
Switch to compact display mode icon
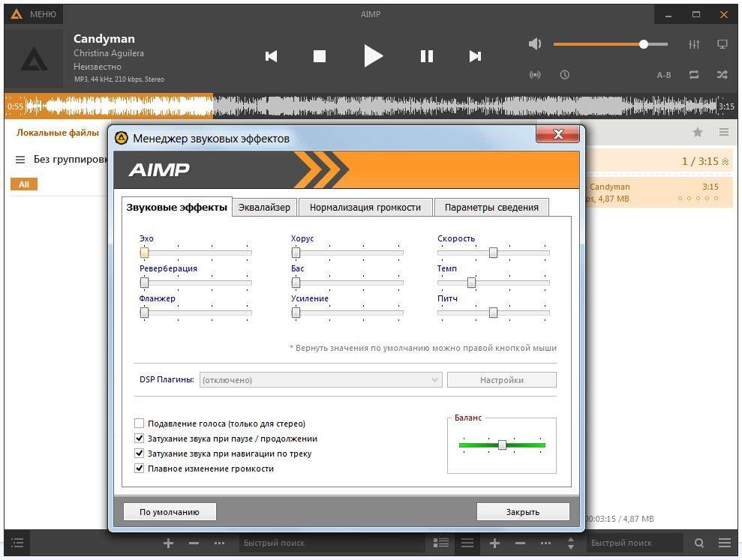pos(722,44)
